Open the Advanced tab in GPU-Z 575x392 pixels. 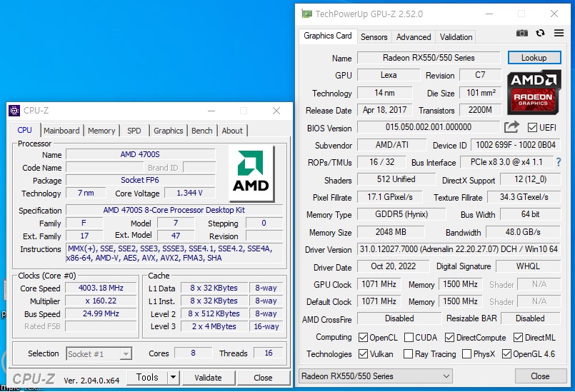[414, 37]
